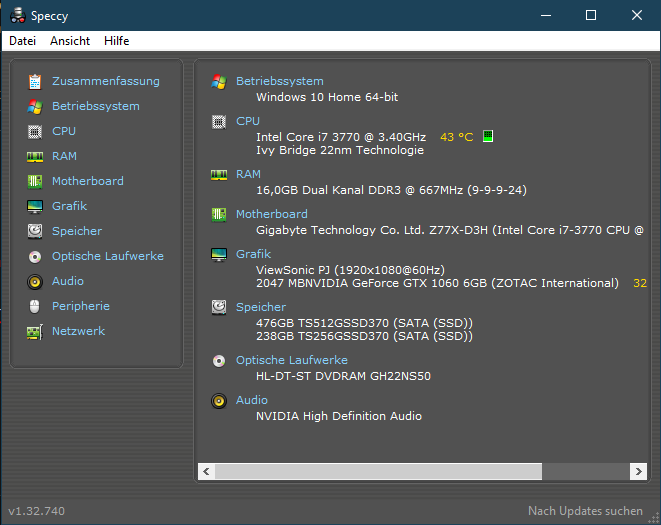Click the Grafik heading link in summary
Screen dimensions: 661x525
click(x=253, y=254)
